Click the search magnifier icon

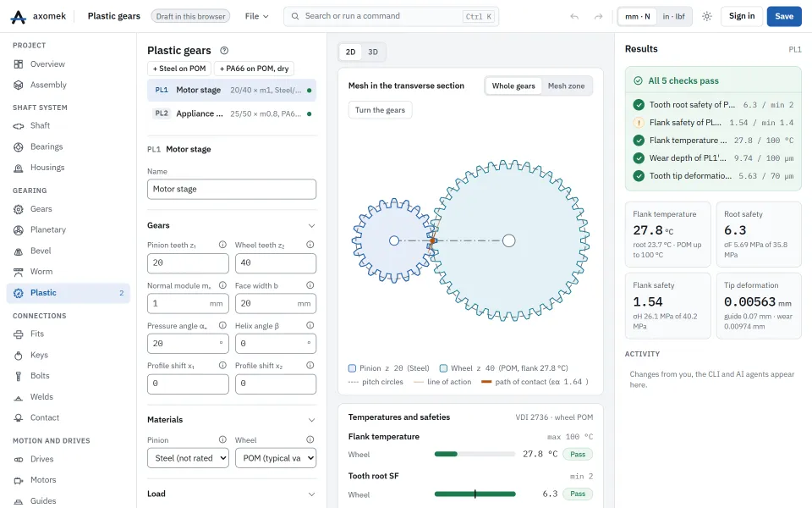[295, 16]
